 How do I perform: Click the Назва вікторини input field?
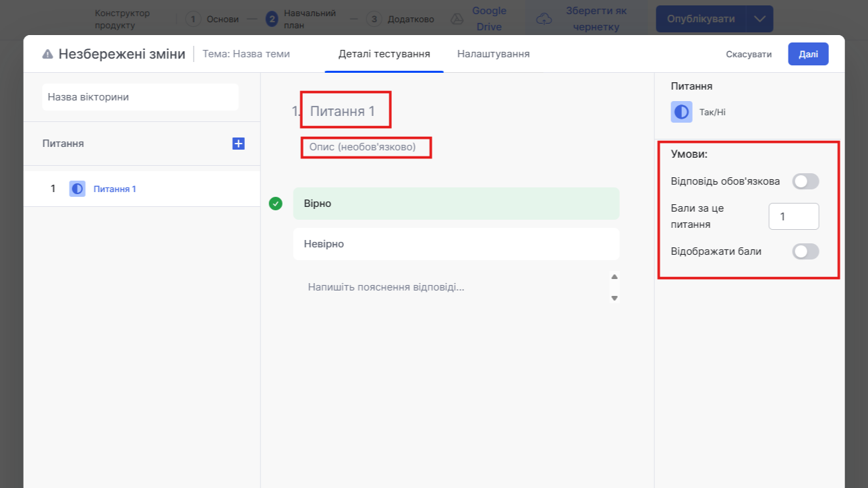tap(140, 97)
